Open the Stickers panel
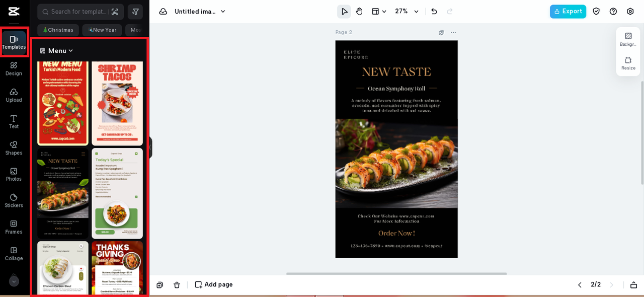 click(x=14, y=201)
